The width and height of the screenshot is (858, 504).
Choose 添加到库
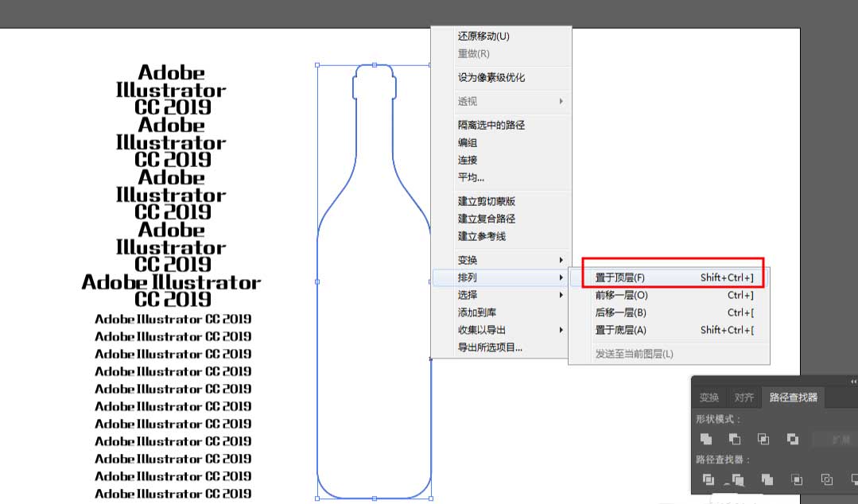(477, 312)
